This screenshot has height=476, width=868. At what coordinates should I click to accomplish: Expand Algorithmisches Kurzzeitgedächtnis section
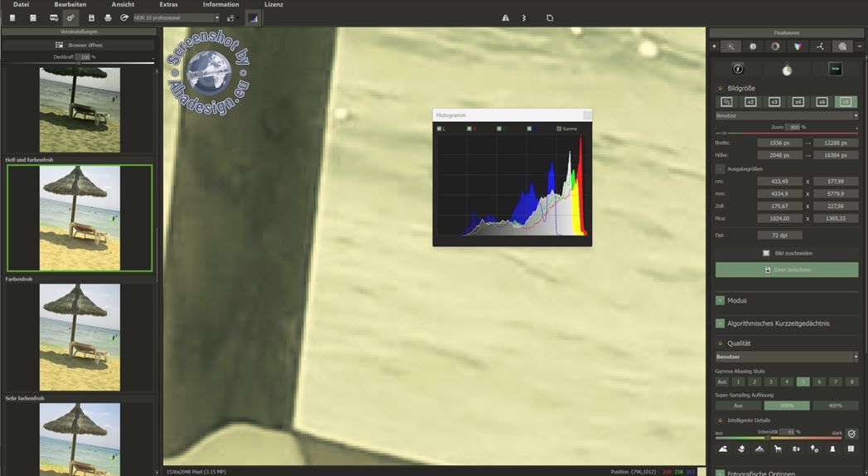[720, 323]
